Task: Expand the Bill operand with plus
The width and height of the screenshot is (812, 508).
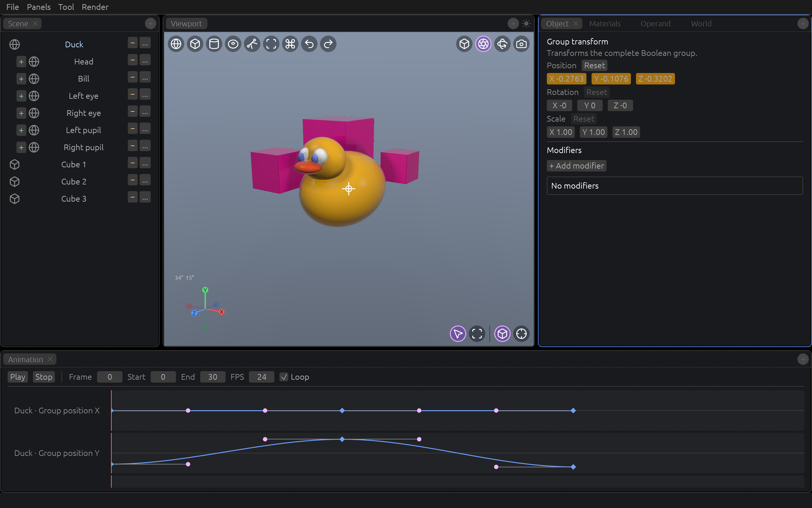Action: [21, 79]
